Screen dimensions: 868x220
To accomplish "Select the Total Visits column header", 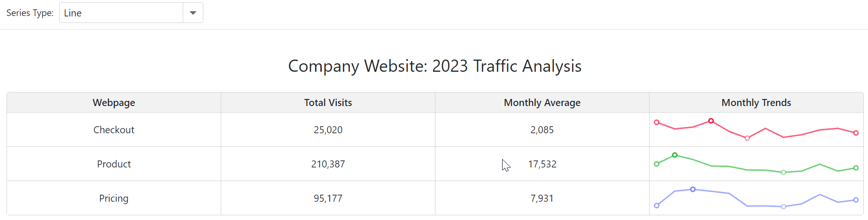I will tap(328, 102).
